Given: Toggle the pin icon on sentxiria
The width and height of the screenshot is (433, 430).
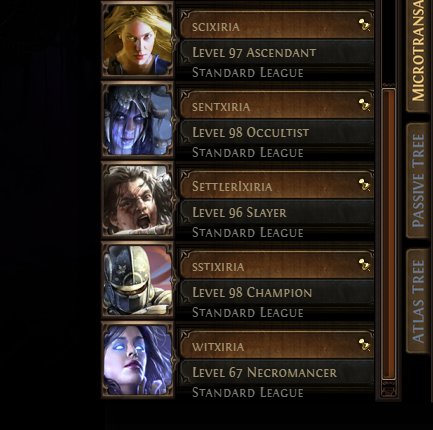Looking at the screenshot, I should 364,105.
